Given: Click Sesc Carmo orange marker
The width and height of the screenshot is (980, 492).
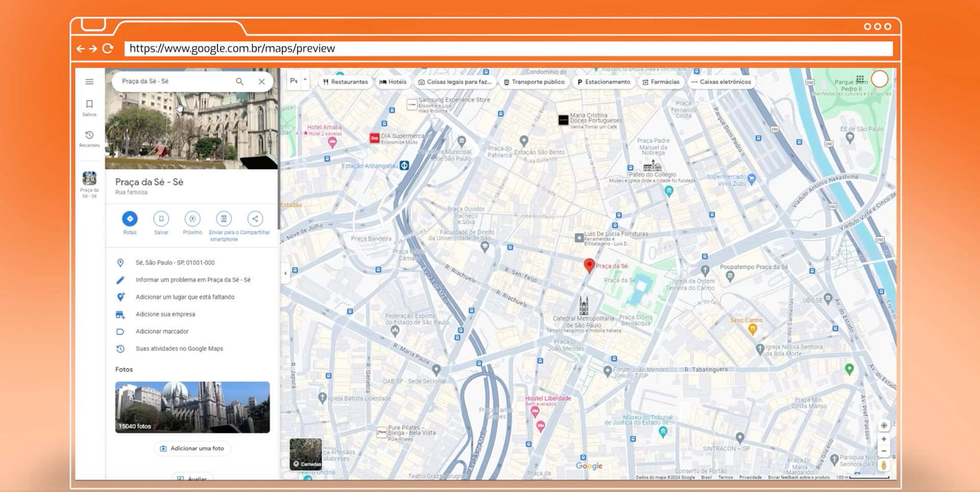Looking at the screenshot, I should tap(752, 330).
